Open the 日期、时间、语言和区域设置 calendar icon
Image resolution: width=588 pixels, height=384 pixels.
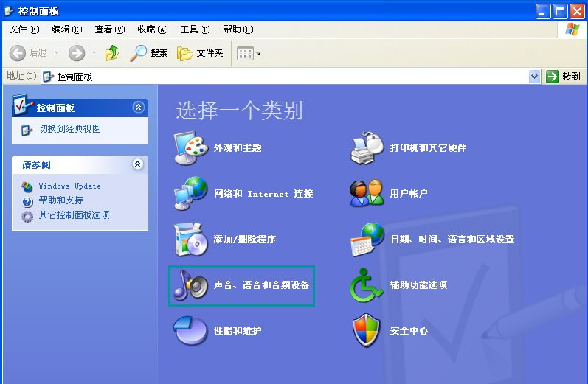tap(367, 240)
